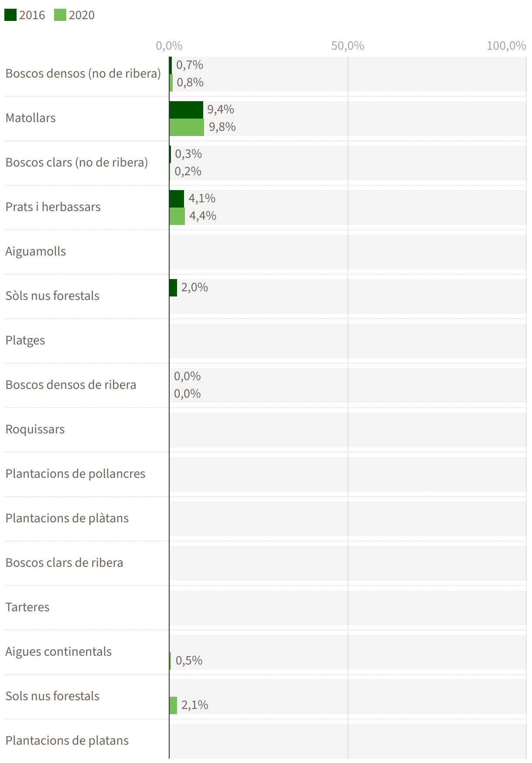
Task: Click the Prats i herbassars 2020 bar
Action: click(177, 216)
